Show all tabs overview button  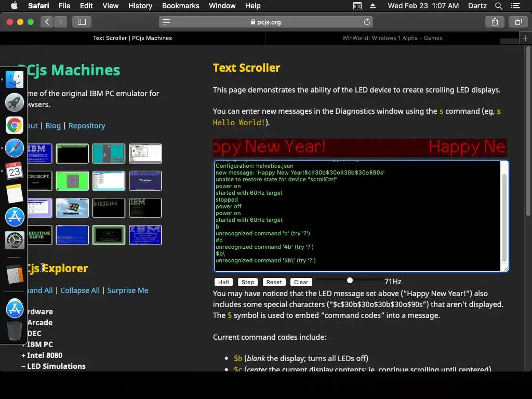[x=518, y=22]
